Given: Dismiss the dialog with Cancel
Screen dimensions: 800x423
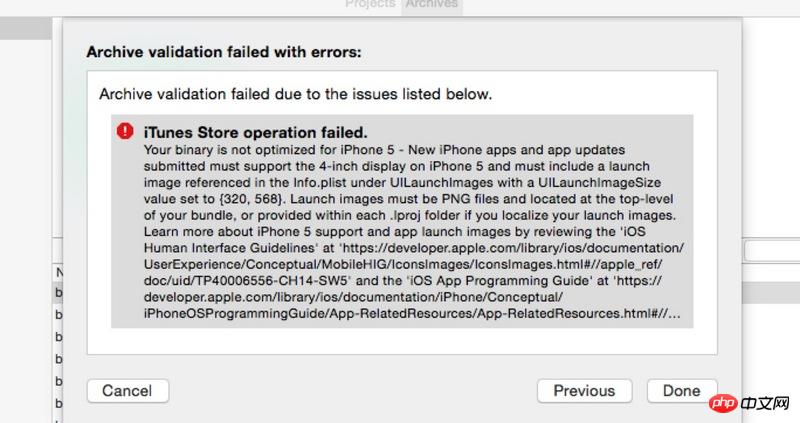Looking at the screenshot, I should (127, 391).
